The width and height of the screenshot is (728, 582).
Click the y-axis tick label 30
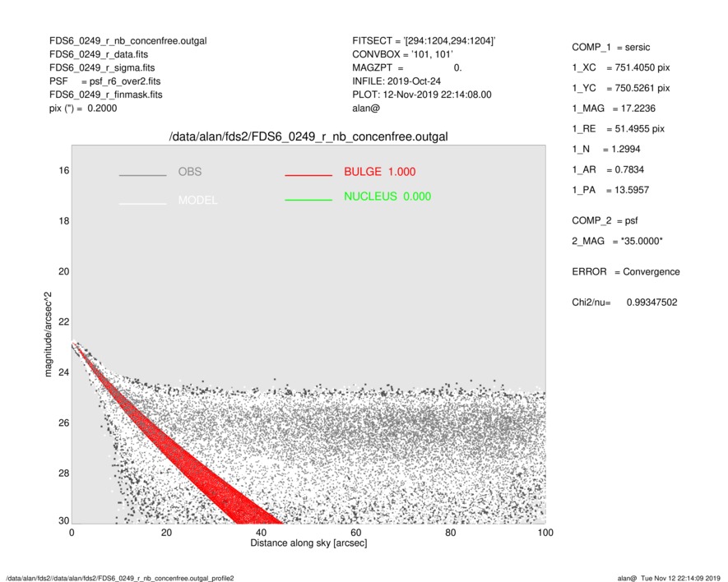[64, 520]
